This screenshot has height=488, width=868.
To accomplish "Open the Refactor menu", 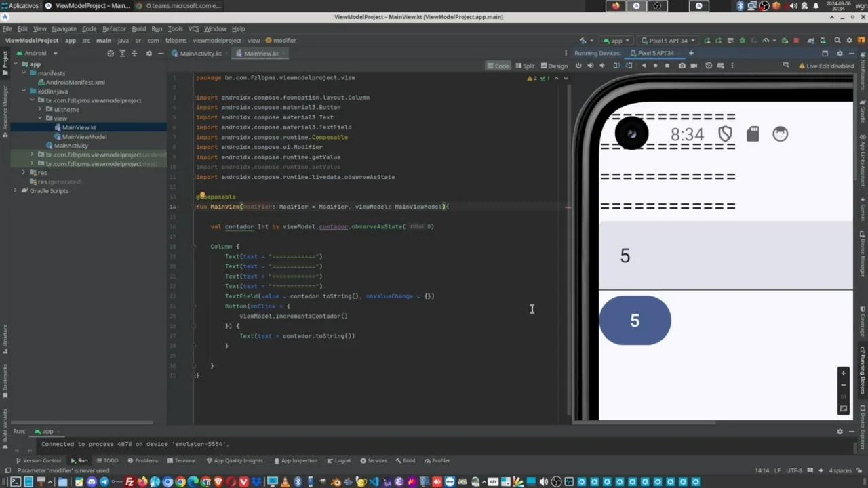I will (x=114, y=28).
